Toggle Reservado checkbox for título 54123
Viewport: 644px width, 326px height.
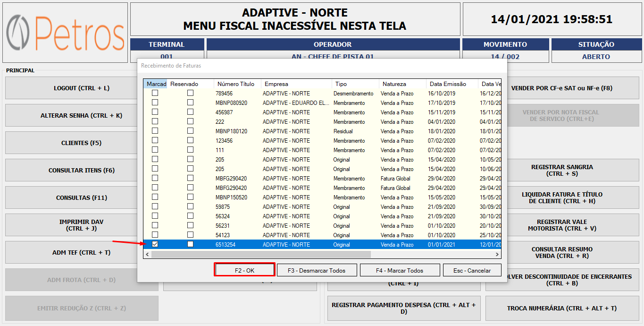190,235
